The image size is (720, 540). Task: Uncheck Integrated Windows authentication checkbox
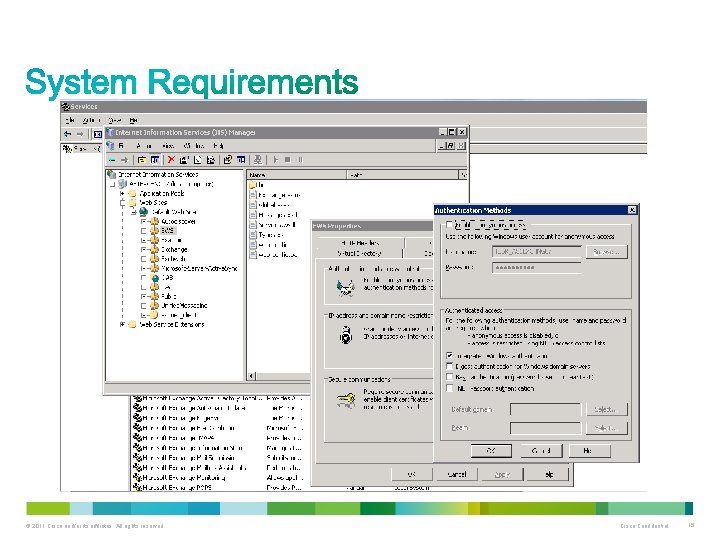coord(450,356)
